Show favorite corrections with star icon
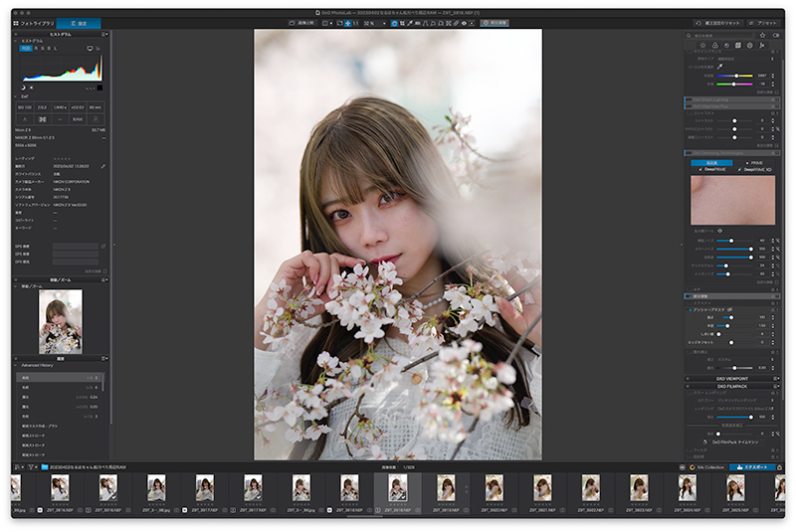796x532 pixels. [762, 36]
